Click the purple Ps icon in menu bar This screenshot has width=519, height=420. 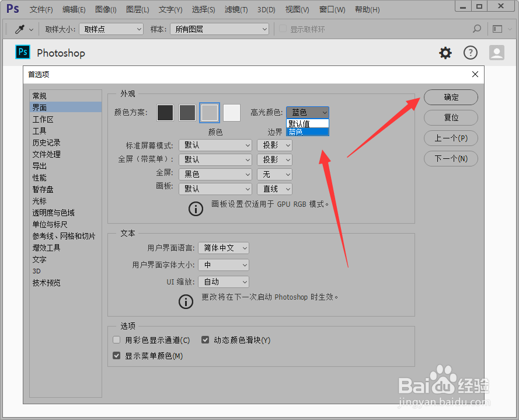[13, 8]
